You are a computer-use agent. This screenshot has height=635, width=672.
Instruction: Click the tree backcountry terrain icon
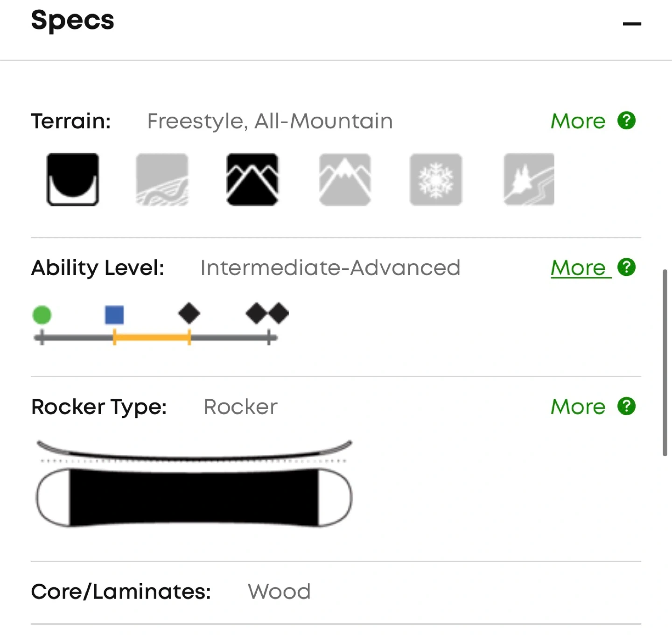coord(529,179)
